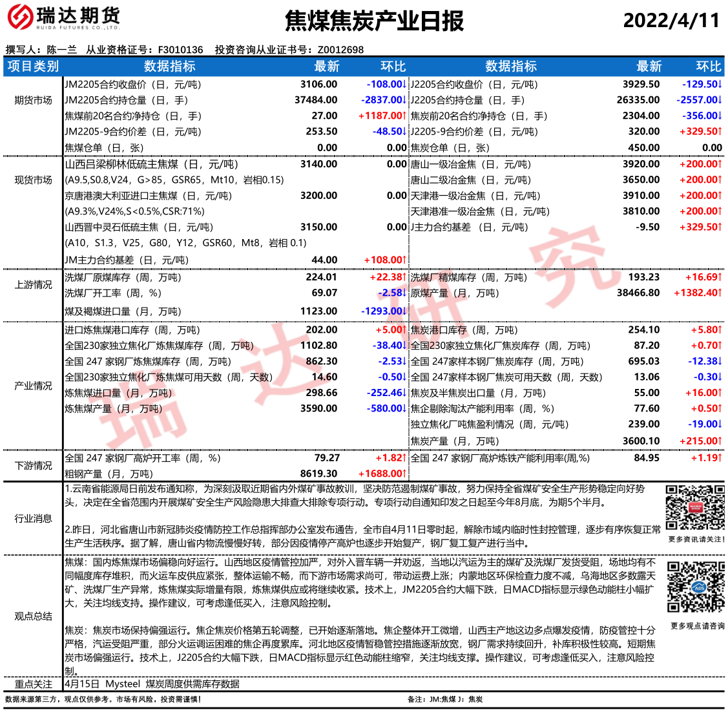Click the red up arrow beside +1688.00
The width and height of the screenshot is (728, 712).
point(404,474)
